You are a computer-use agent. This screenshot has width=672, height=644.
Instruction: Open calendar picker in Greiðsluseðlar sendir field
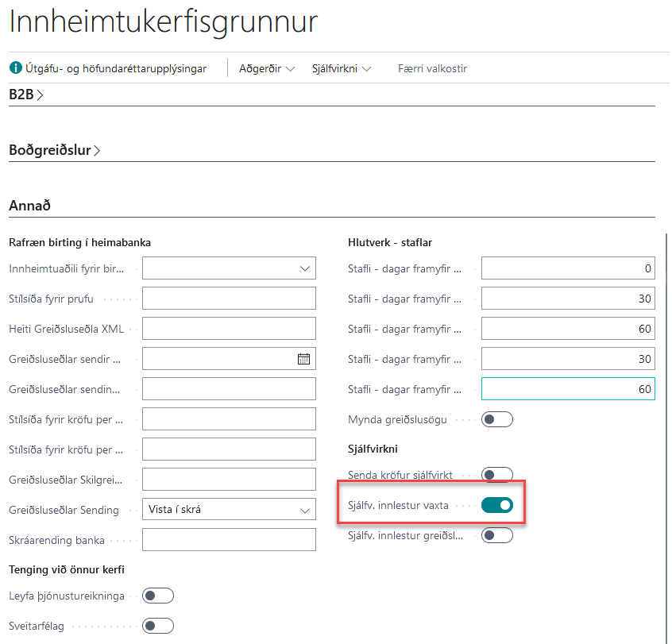point(303,359)
